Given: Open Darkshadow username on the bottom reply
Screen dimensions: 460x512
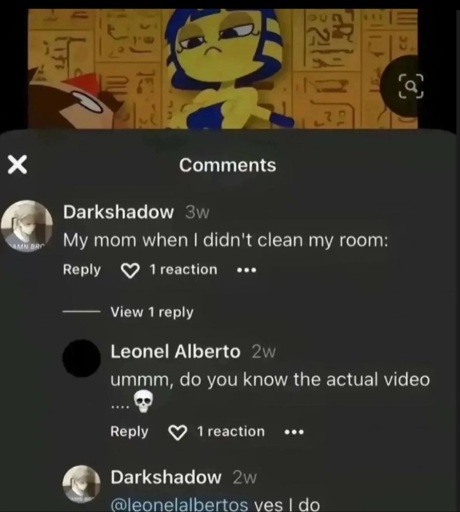Looking at the screenshot, I should (166, 477).
